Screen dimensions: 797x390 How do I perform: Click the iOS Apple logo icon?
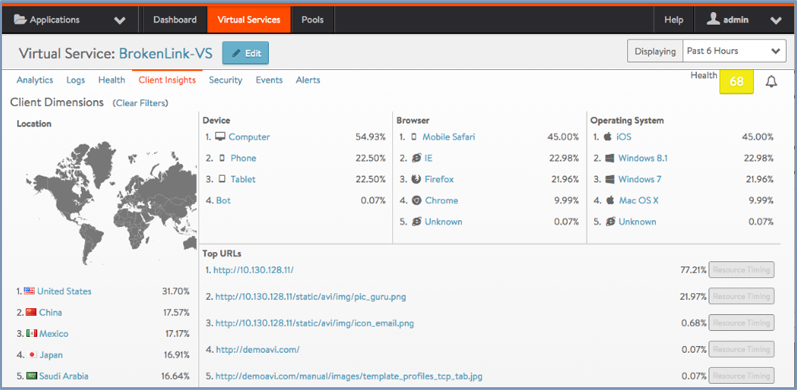coord(608,136)
